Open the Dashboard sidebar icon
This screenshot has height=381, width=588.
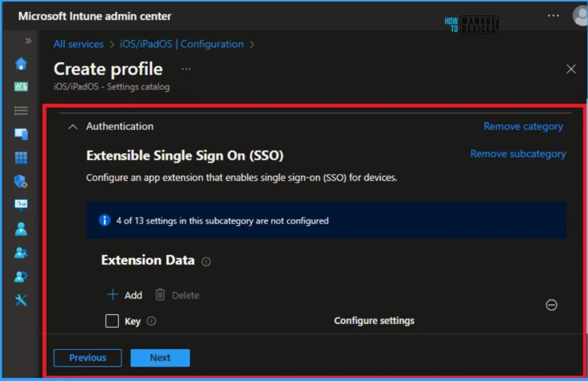tap(21, 87)
